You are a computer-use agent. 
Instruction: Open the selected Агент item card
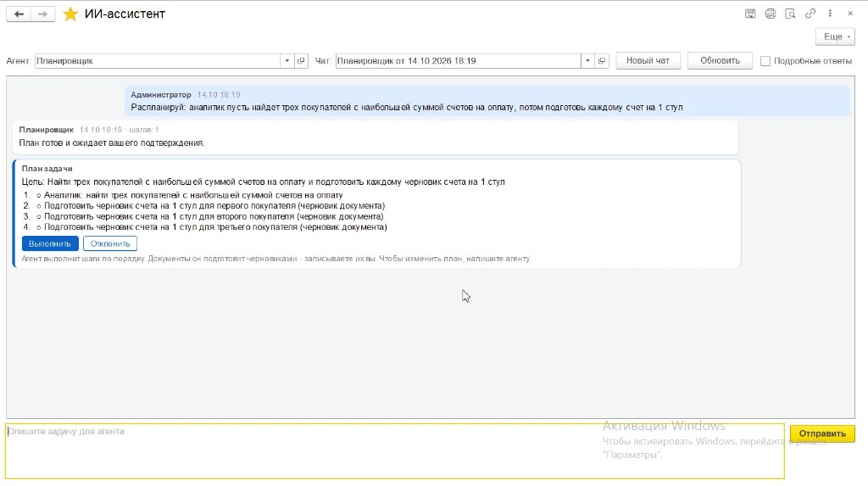click(301, 61)
